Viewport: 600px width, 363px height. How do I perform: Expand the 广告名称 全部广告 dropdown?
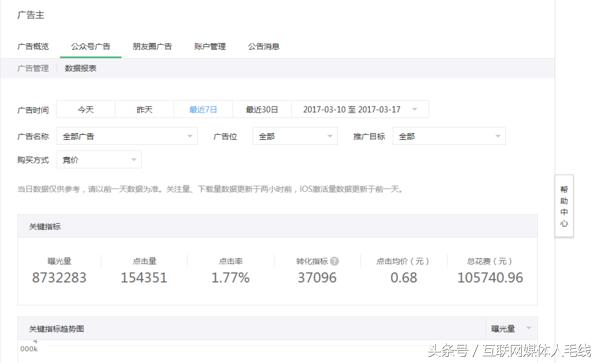coord(127,136)
